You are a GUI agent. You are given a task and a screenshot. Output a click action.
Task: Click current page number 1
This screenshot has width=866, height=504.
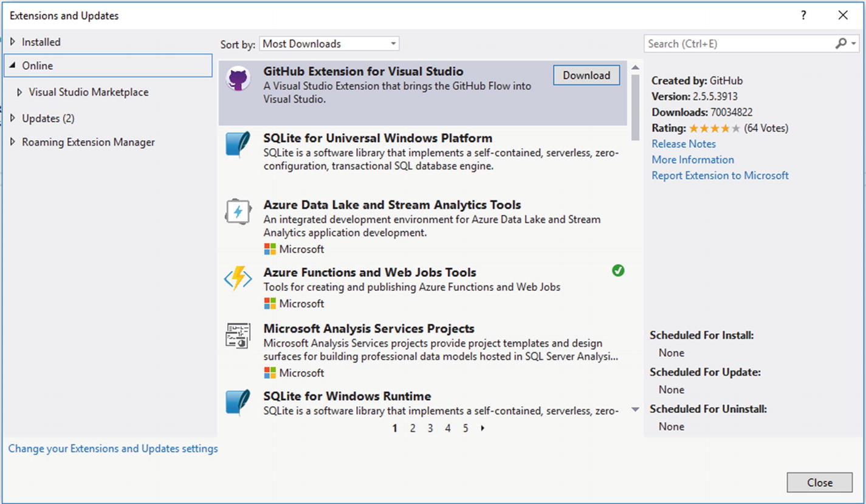point(394,428)
